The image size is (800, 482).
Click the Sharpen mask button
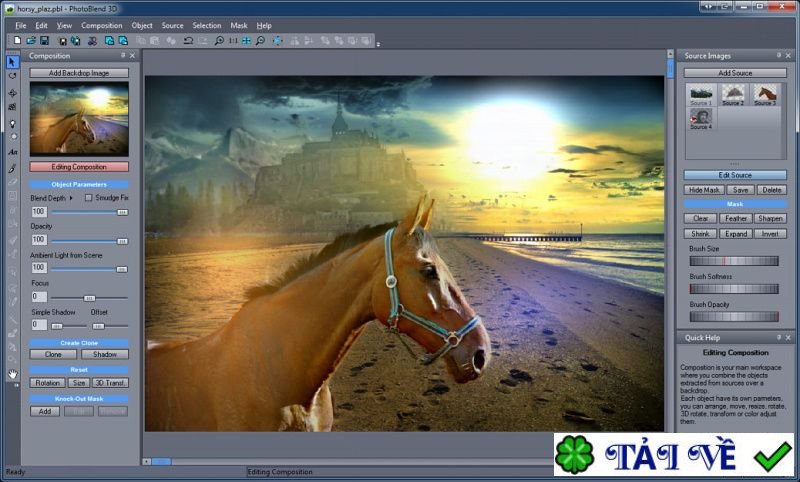pos(770,218)
